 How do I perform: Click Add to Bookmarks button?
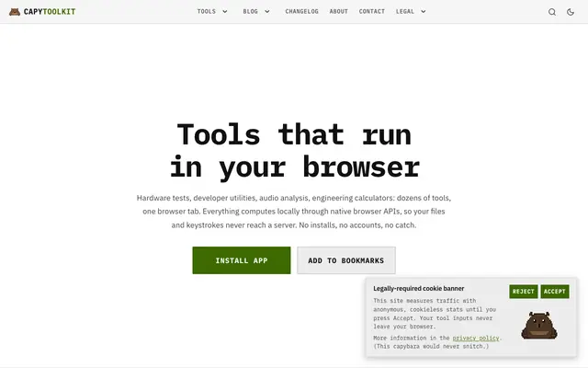[346, 260]
